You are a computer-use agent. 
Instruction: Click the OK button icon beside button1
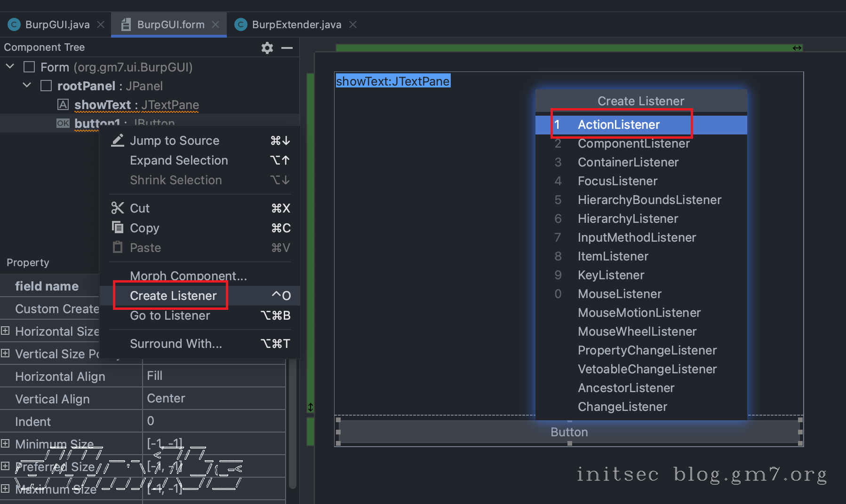63,123
